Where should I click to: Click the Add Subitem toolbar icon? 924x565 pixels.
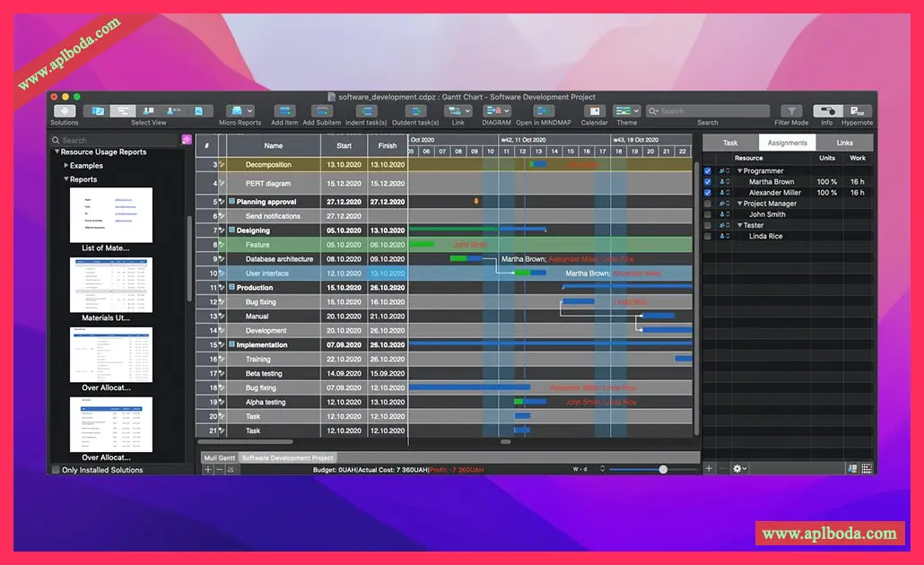click(x=322, y=111)
